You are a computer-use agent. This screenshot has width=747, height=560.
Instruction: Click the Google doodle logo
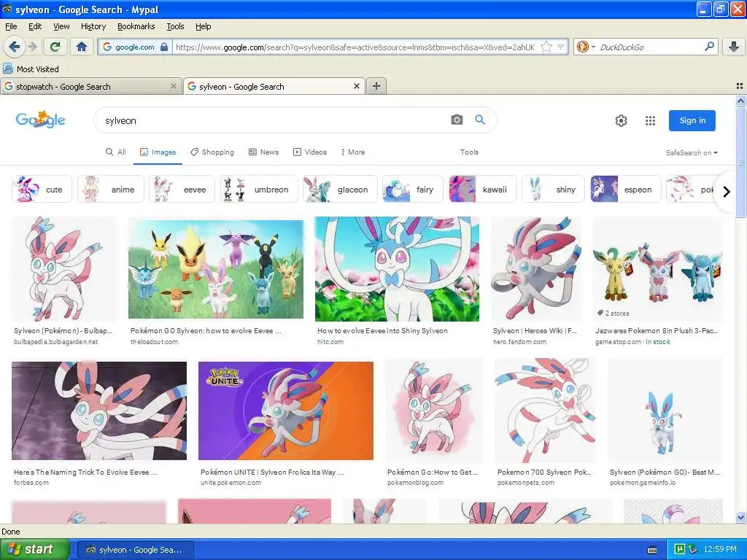coord(40,120)
